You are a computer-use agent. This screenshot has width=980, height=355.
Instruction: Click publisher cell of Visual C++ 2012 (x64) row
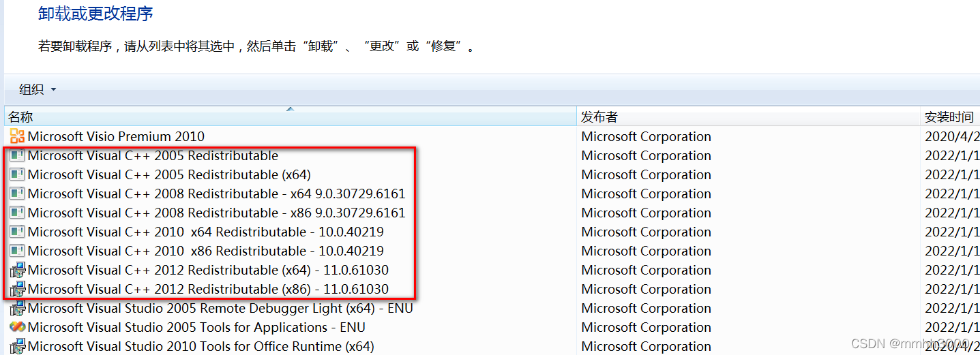point(646,270)
